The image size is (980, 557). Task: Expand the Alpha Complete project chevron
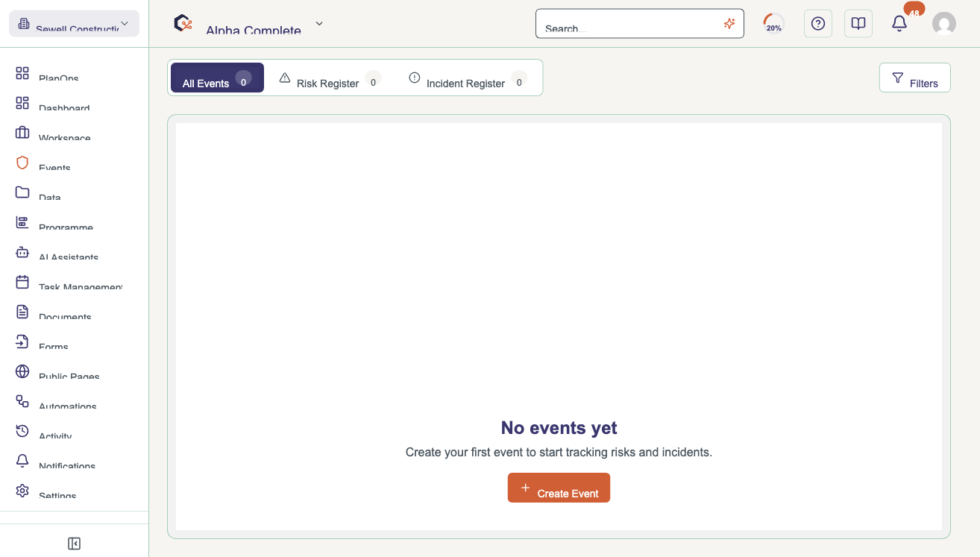pos(319,24)
